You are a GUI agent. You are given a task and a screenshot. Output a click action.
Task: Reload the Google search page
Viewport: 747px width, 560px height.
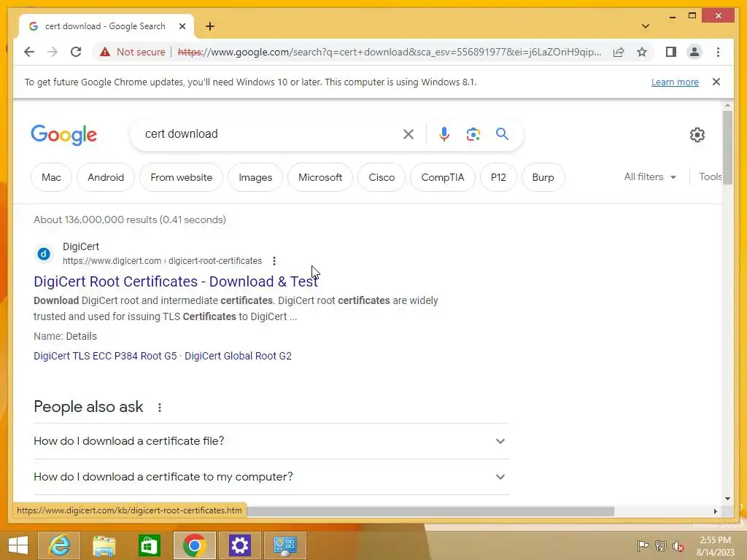click(76, 52)
